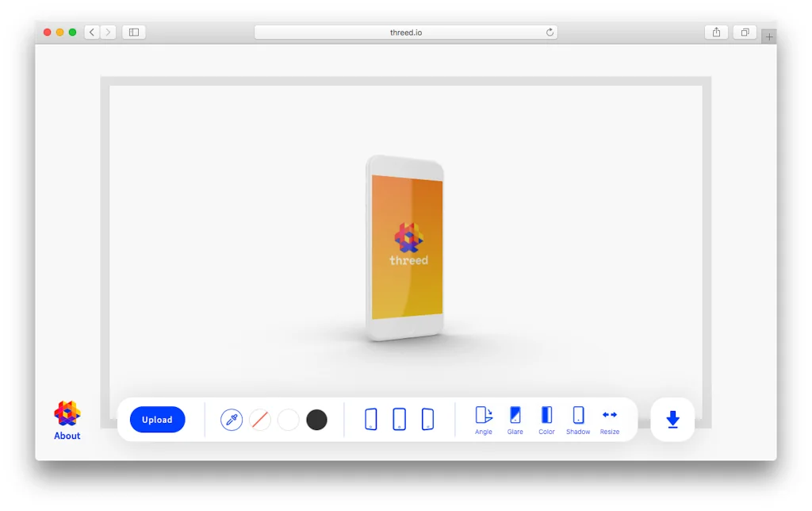This screenshot has height=511, width=812.
Task: Open the Resize tool
Action: point(609,419)
